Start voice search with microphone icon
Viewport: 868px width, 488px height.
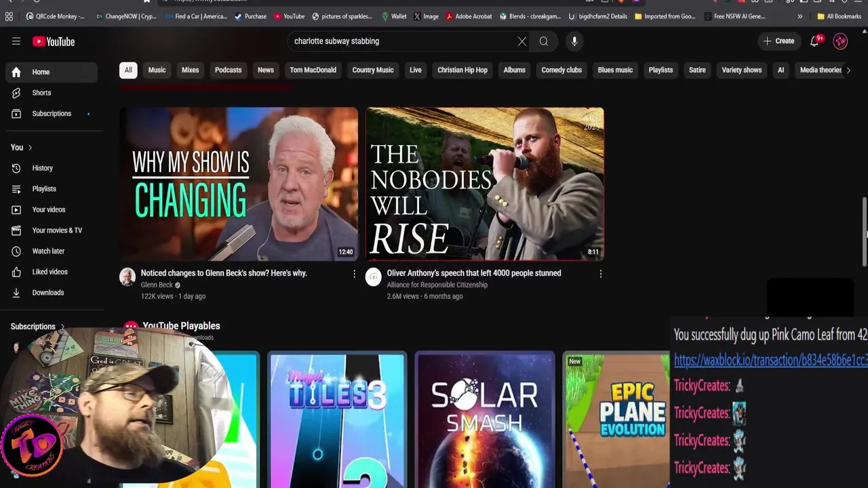tap(574, 41)
